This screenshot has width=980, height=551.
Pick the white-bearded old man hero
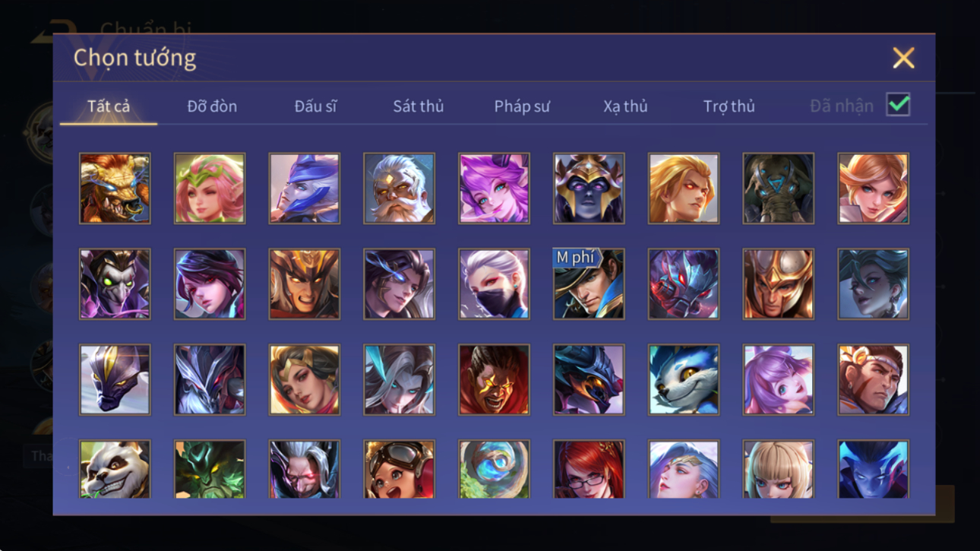coord(399,188)
